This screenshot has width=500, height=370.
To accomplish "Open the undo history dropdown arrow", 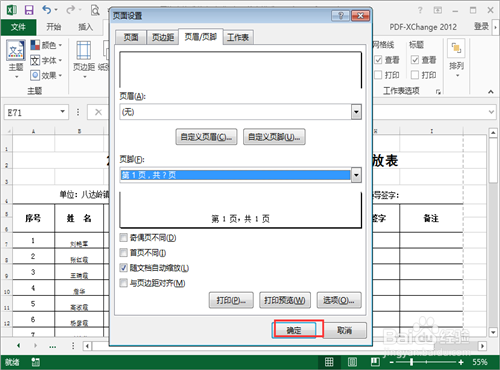I will [56, 10].
